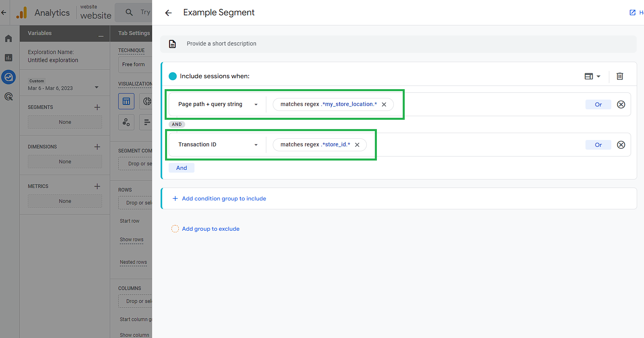
Task: Click the Analytics logo icon
Action: point(22,13)
